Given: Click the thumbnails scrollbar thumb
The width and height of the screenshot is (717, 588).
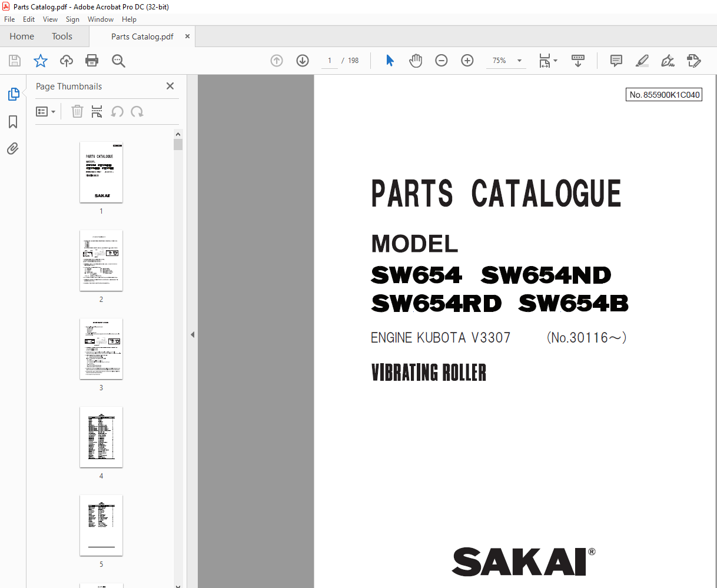Looking at the screenshot, I should point(178,145).
